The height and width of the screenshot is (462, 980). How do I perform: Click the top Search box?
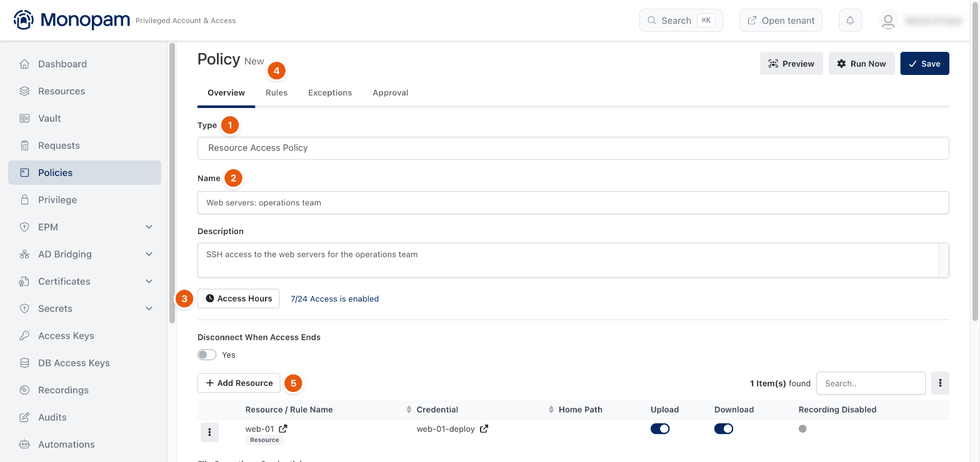[x=681, y=21]
